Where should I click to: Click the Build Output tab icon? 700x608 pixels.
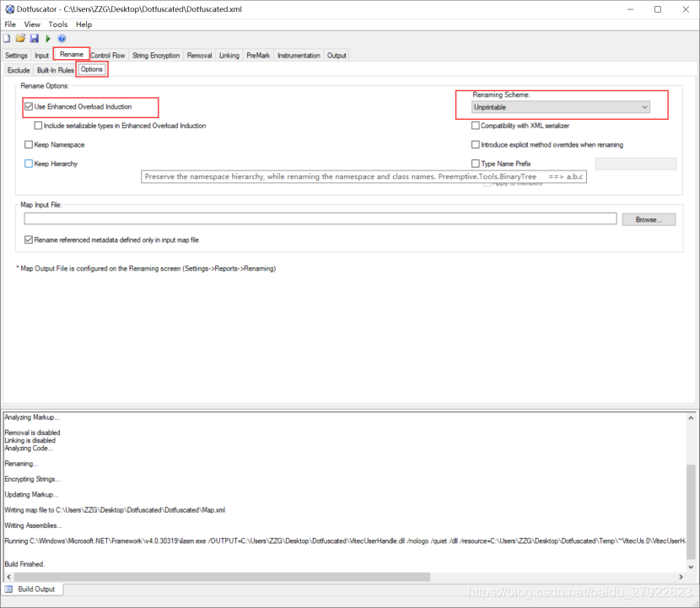(x=8, y=589)
